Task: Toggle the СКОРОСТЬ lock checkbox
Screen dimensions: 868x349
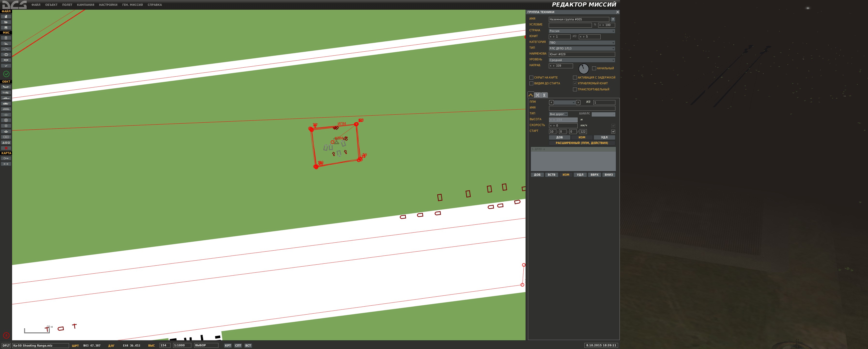Action: [613, 126]
